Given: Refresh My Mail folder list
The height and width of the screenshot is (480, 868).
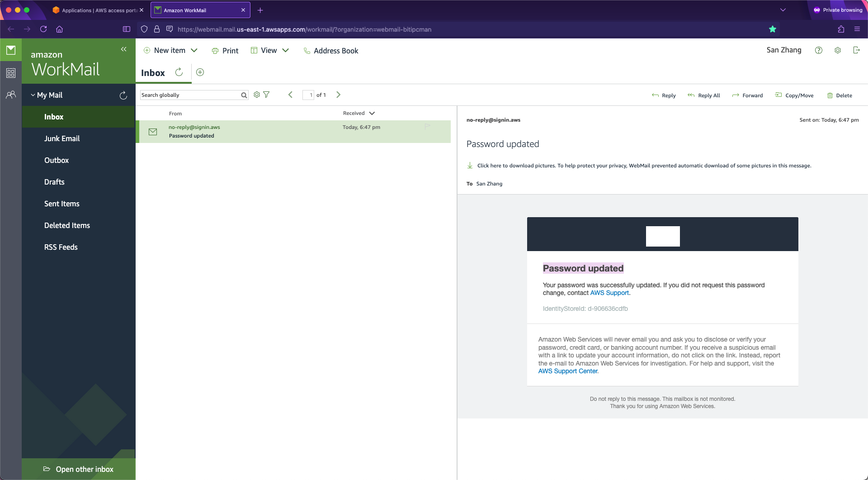Looking at the screenshot, I should coord(123,95).
